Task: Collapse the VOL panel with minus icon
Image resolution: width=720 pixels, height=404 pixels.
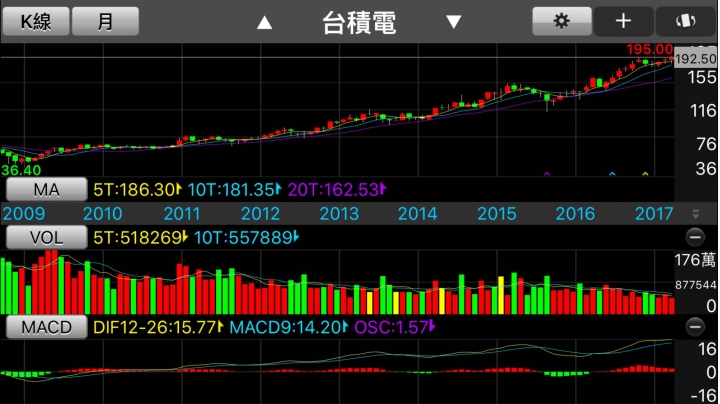Action: tap(695, 237)
